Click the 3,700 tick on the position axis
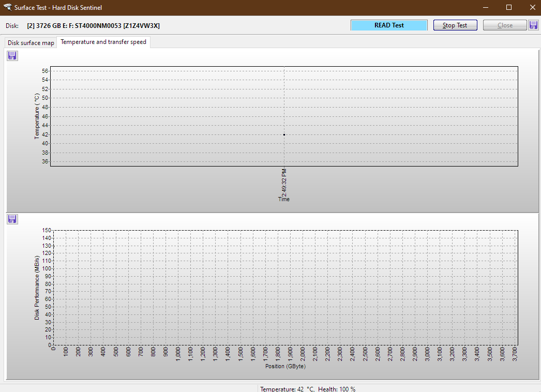Image resolution: width=541 pixels, height=392 pixels. click(x=515, y=354)
